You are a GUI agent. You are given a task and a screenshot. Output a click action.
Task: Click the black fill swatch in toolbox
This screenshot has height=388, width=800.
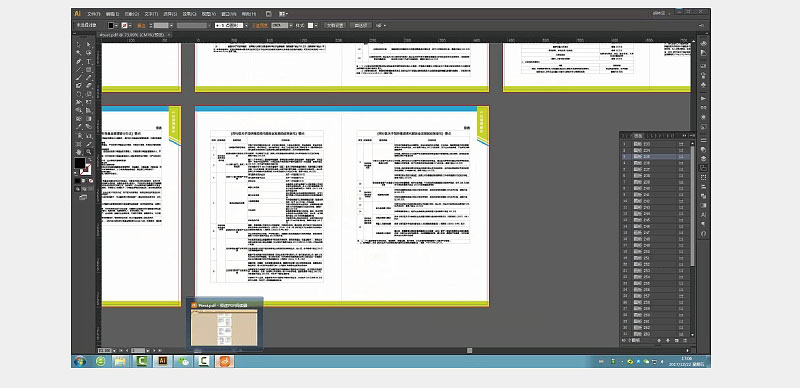coord(80,163)
